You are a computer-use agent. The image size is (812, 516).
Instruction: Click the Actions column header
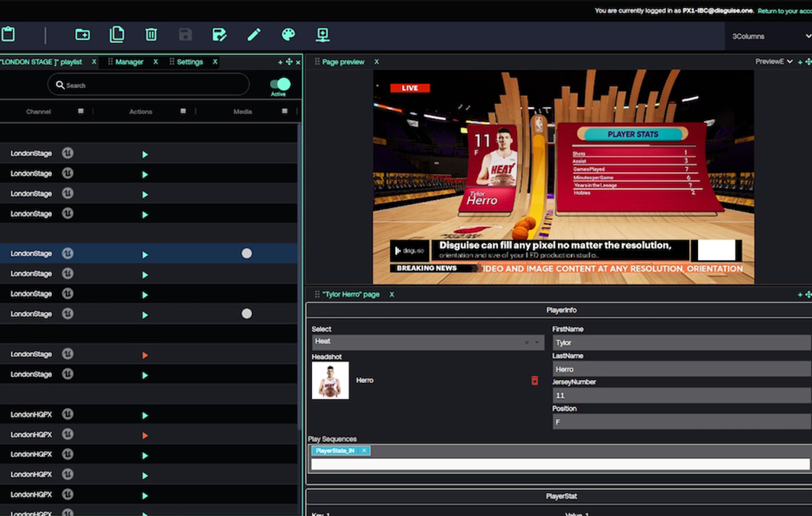pyautogui.click(x=141, y=112)
